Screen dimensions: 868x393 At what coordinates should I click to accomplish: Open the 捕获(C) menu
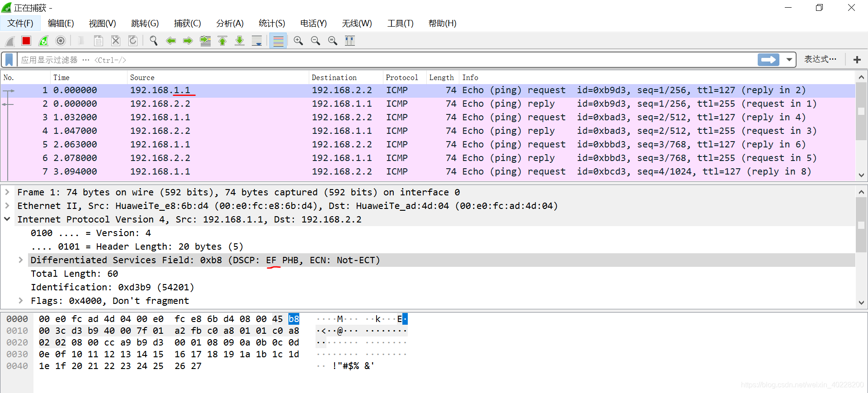click(187, 24)
